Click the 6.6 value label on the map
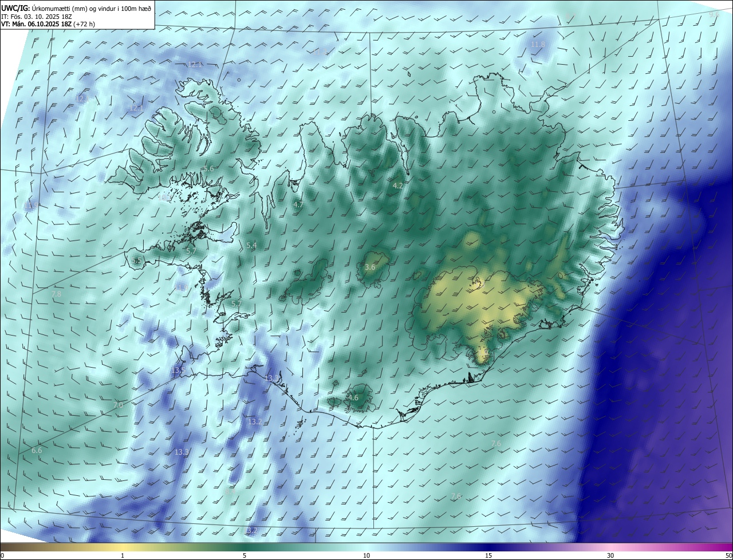Viewport: 733px width, 560px height. click(37, 451)
